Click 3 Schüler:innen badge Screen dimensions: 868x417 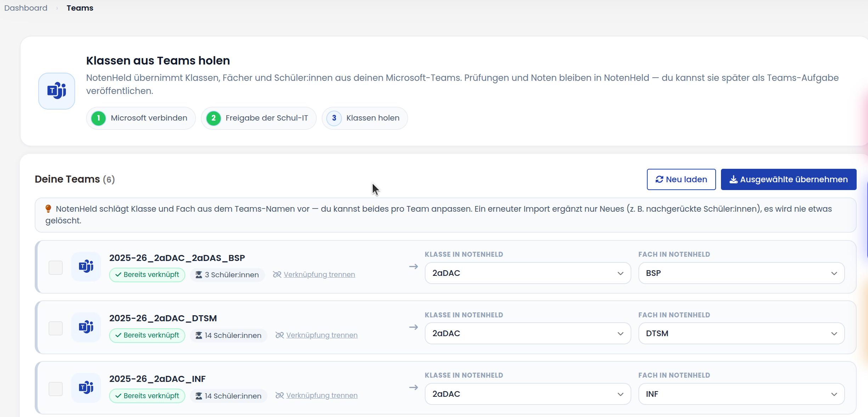(227, 275)
